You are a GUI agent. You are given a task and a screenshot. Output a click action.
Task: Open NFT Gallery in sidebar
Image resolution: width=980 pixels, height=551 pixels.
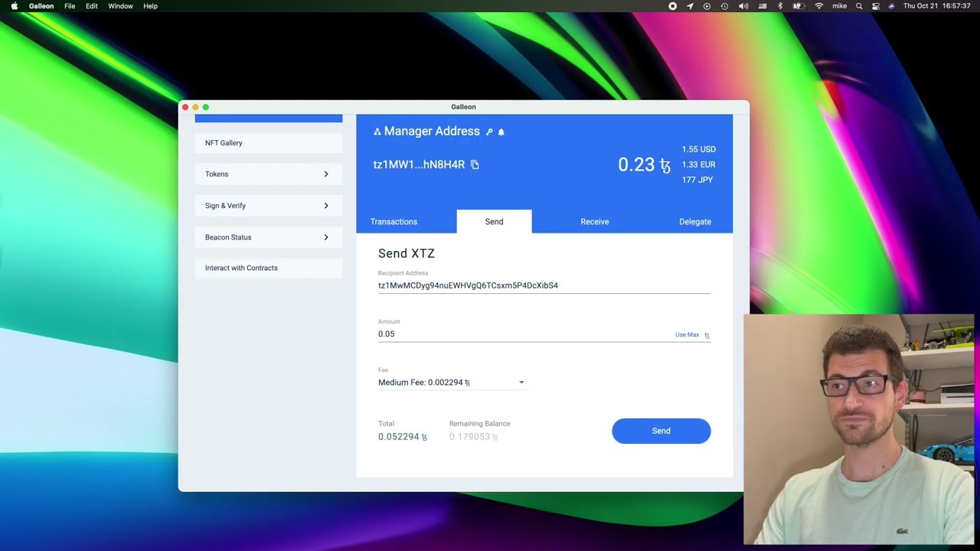point(269,143)
